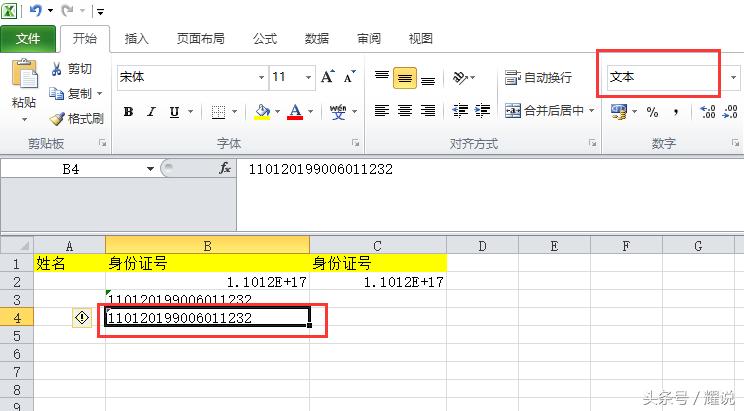Copy selection using the Copy icon
The image size is (744, 411).
point(56,93)
